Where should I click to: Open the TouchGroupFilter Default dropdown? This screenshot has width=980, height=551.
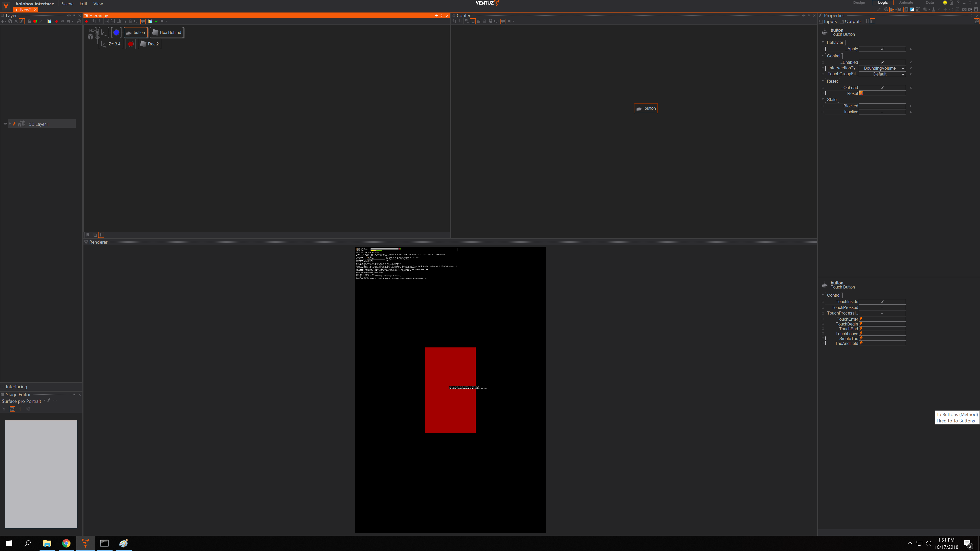pos(882,74)
